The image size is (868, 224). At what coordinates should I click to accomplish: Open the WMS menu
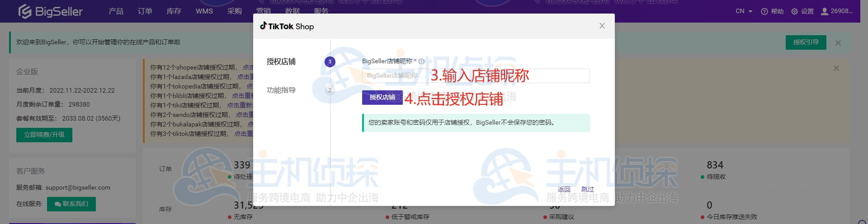[204, 11]
